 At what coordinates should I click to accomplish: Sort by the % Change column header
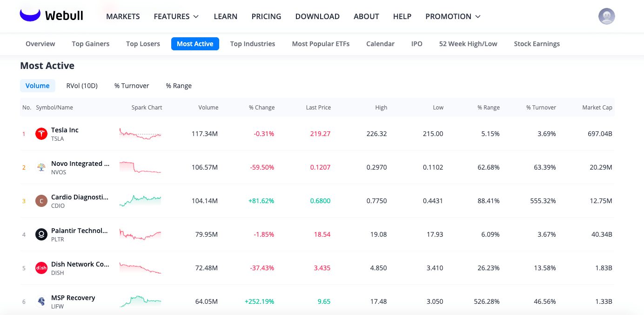click(262, 108)
